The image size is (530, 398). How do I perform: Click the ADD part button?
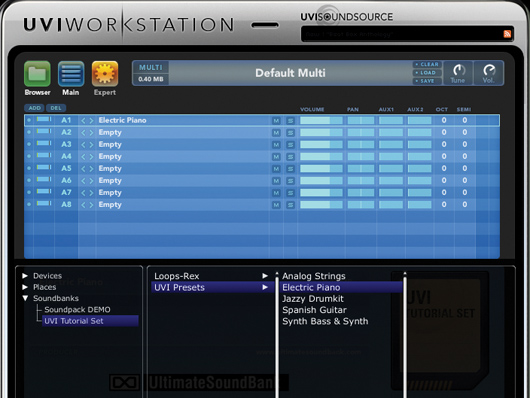(x=34, y=108)
